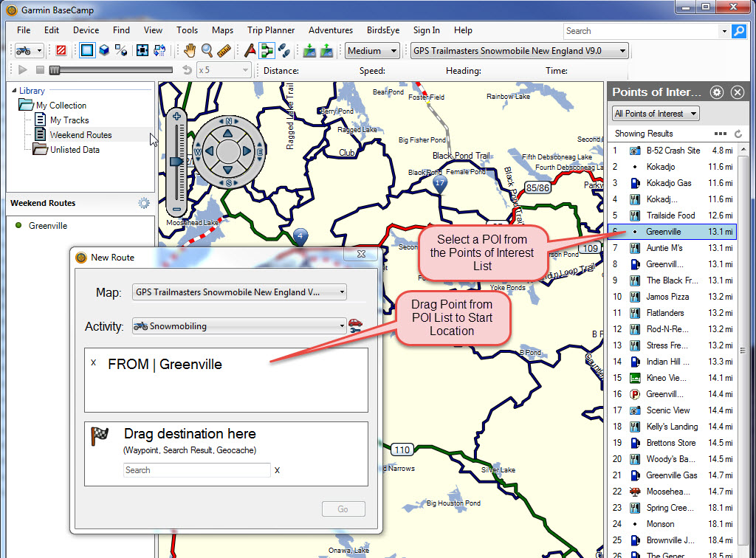
Task: Click the map rotate/sync icon
Action: tap(159, 51)
